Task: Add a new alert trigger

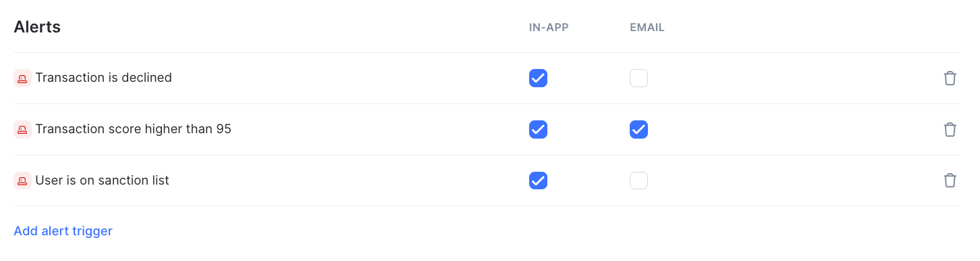Action: pos(63,231)
